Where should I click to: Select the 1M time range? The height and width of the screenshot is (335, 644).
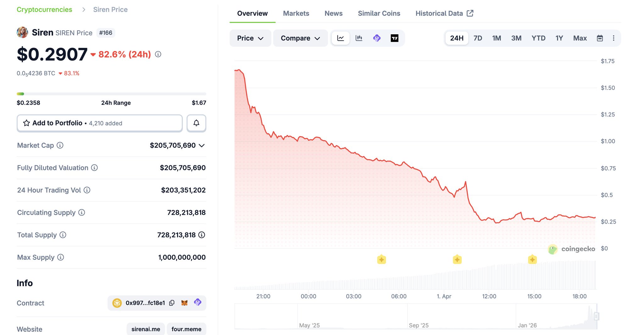tap(497, 38)
